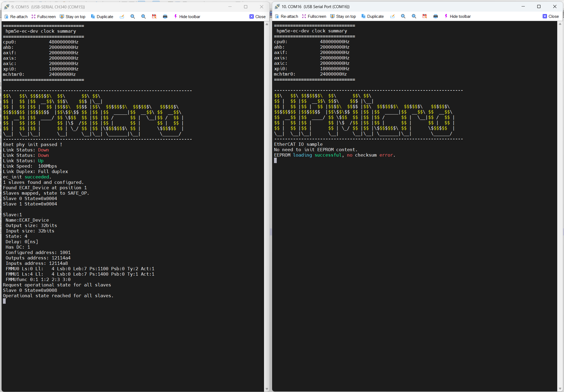Image resolution: width=564 pixels, height=392 pixels.
Task: Click the zoom out magnifier in COM15 toolbar
Action: point(143,16)
